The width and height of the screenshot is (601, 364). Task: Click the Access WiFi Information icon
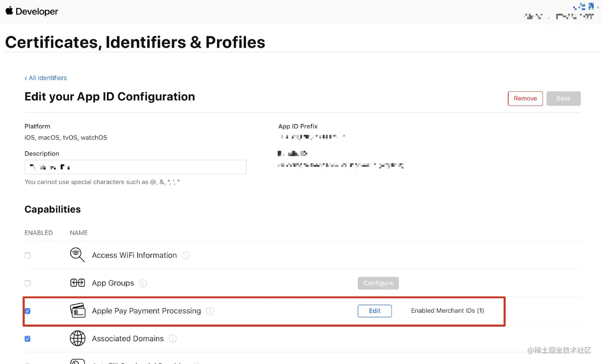pyautogui.click(x=77, y=255)
